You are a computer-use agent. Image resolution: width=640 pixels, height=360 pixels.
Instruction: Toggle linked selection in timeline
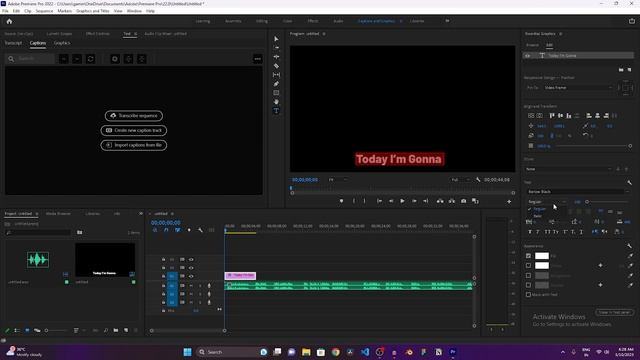click(x=178, y=230)
